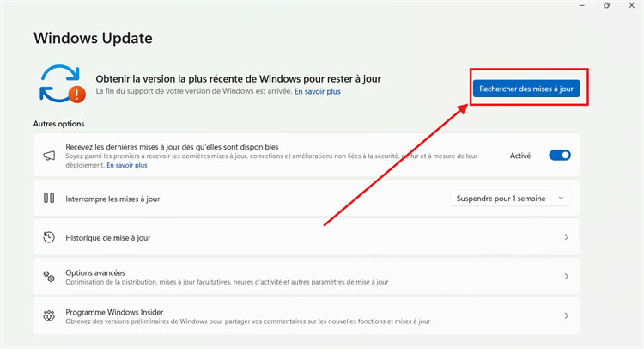The width and height of the screenshot is (644, 349).
Task: Restore down the Settings window
Action: (x=606, y=5)
